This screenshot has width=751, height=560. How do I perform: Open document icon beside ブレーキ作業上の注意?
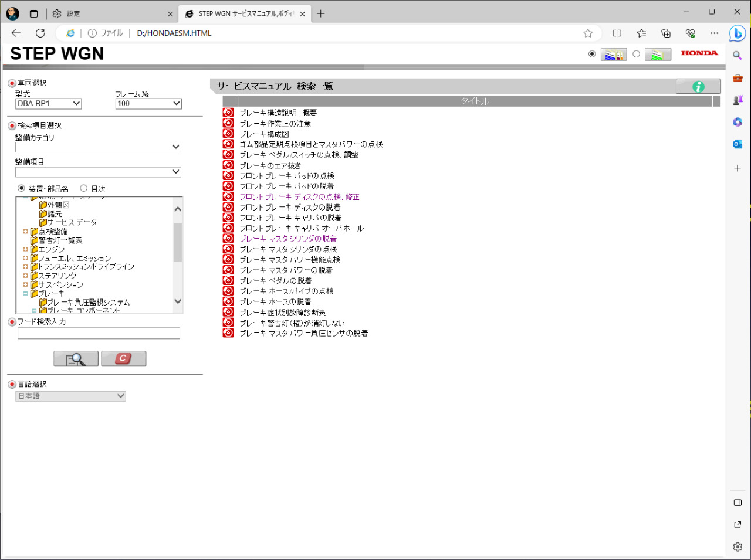(228, 123)
